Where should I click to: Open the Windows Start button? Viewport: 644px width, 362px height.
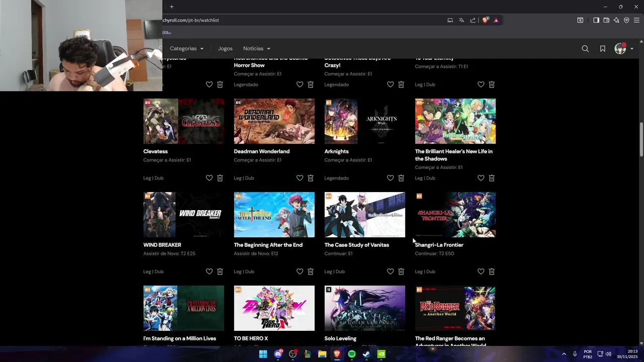point(263,354)
